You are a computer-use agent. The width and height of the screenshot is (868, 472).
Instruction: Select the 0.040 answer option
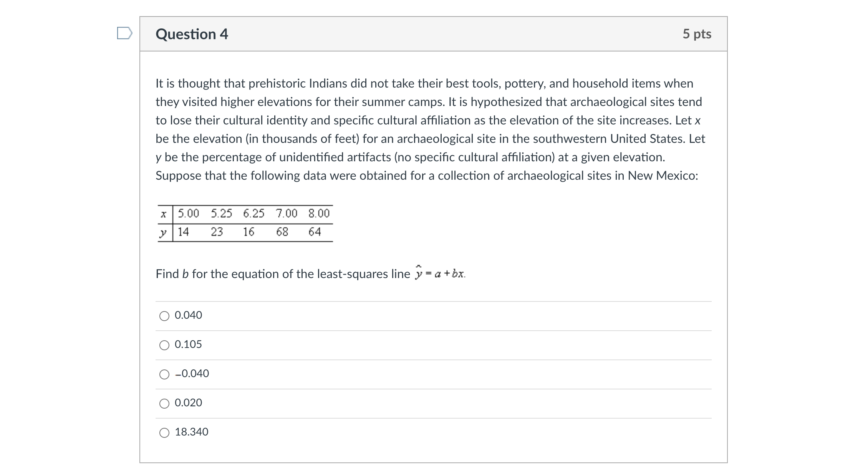tap(164, 315)
